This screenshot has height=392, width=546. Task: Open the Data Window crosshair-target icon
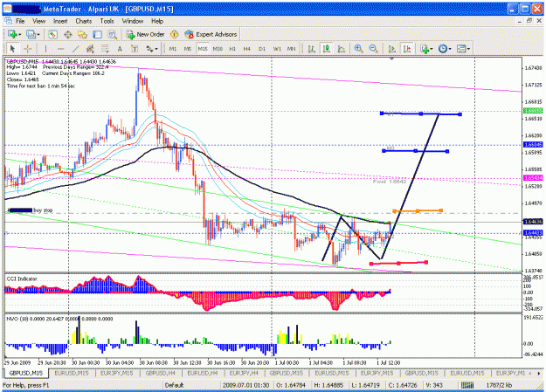pos(67,34)
